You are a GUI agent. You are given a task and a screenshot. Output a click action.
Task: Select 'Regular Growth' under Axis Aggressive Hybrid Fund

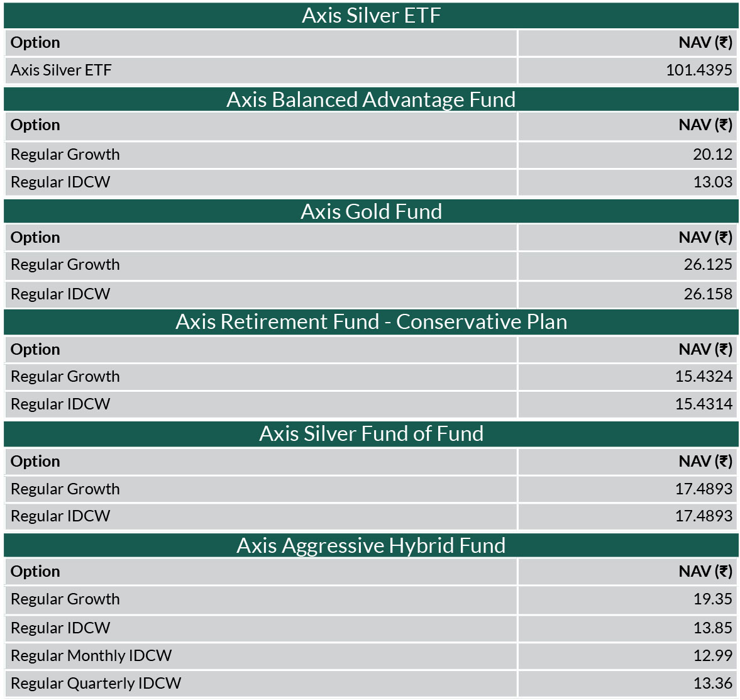point(65,599)
